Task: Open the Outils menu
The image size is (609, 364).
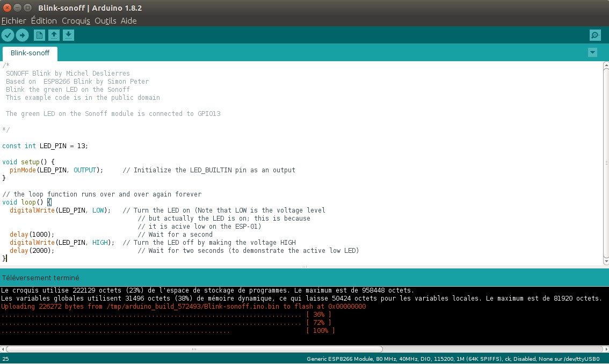Action: tap(105, 21)
